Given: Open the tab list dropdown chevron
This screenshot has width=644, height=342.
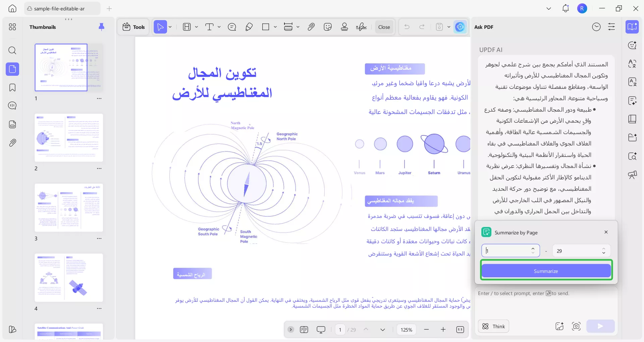Looking at the screenshot, I should (549, 9).
